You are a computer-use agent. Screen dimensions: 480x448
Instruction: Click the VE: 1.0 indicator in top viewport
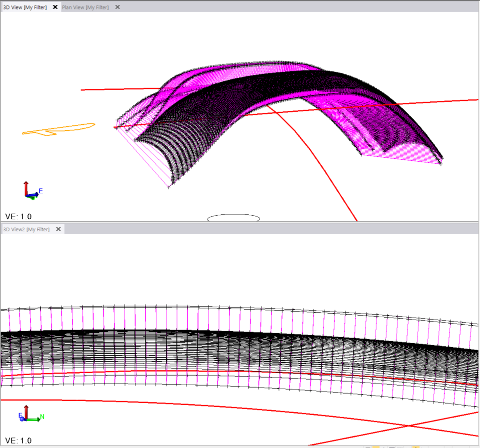pyautogui.click(x=18, y=216)
